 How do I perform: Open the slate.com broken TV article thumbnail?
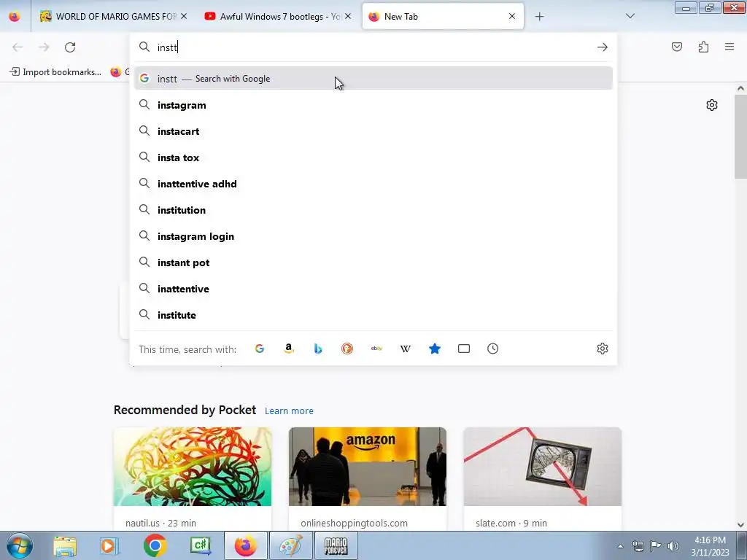(x=543, y=467)
